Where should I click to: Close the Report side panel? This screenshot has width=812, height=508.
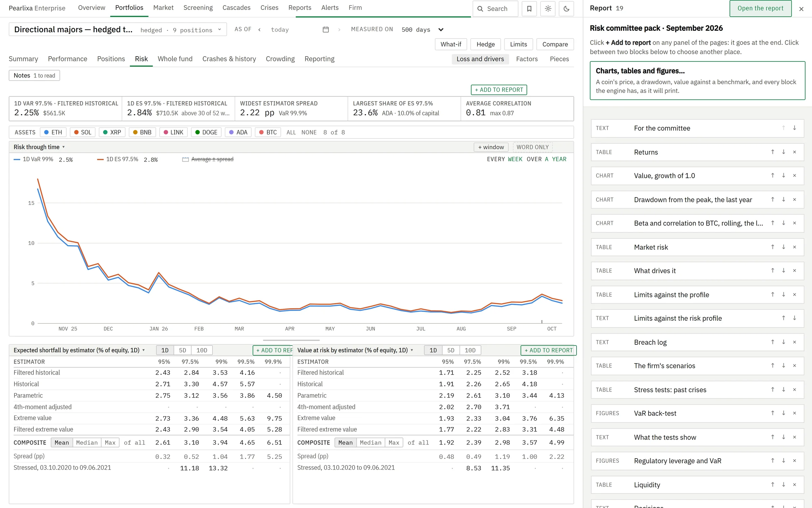(x=801, y=9)
